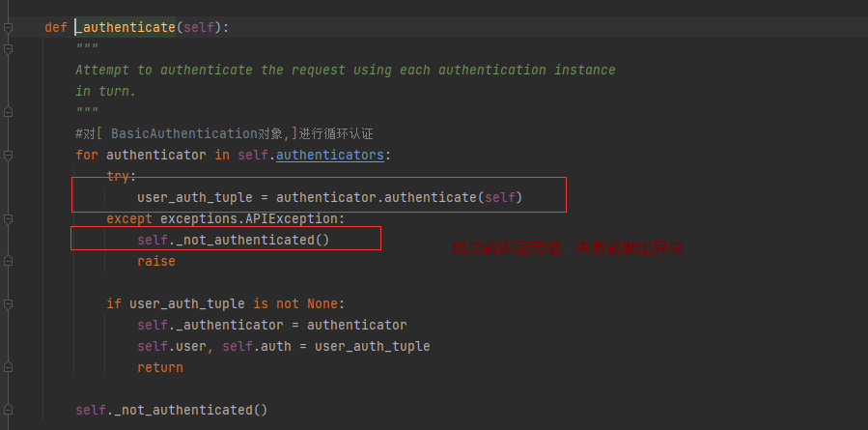The height and width of the screenshot is (430, 868).
Task: Click the _authenticate function name
Action: (126, 27)
